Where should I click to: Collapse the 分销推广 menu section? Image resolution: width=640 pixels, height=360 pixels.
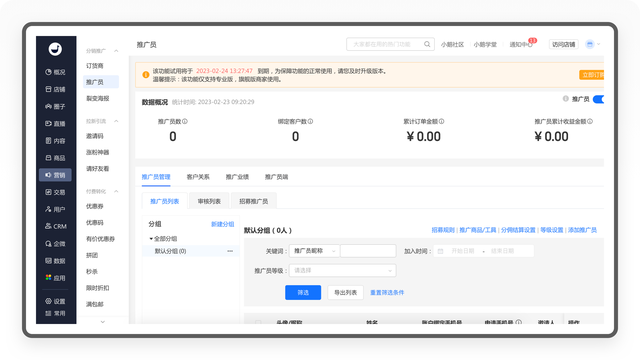(x=116, y=51)
